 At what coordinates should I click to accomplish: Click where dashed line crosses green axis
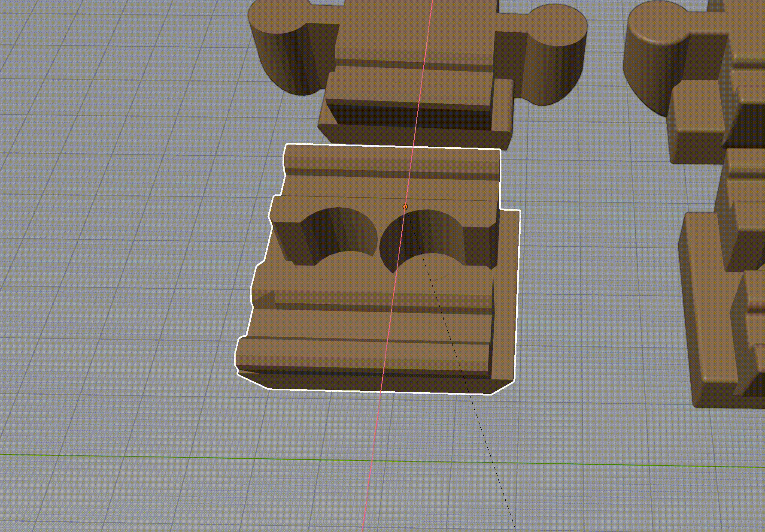point(494,463)
